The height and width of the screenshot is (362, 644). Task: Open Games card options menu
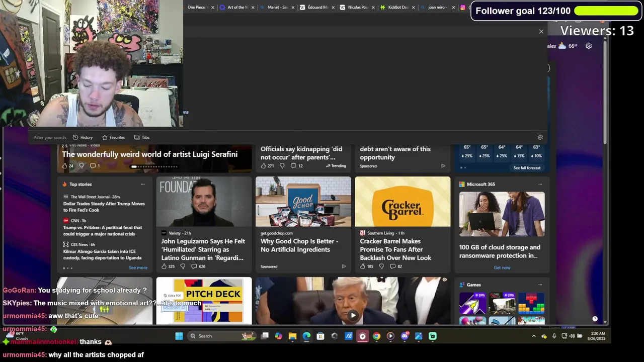point(540,285)
